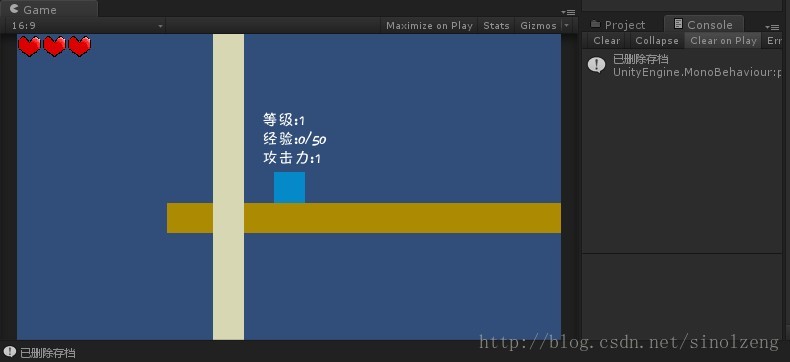Screen dimensions: 790x362
Task: Click the Unity icon on Game tab
Action: (x=14, y=9)
